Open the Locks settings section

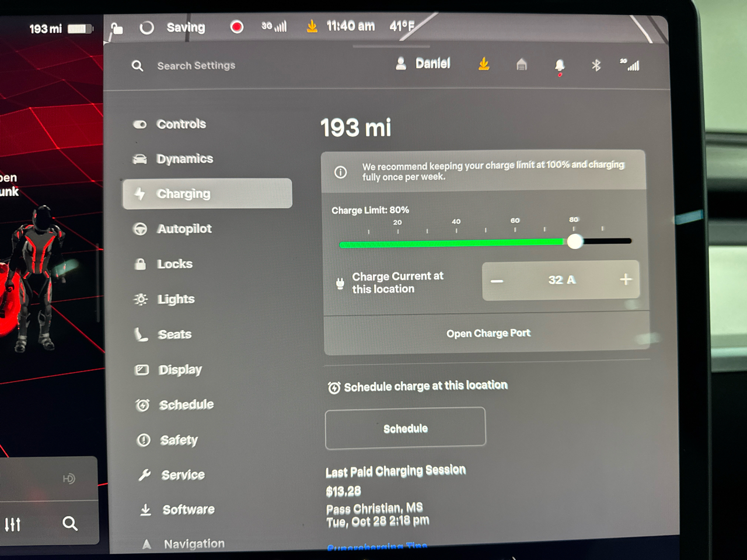pyautogui.click(x=174, y=264)
